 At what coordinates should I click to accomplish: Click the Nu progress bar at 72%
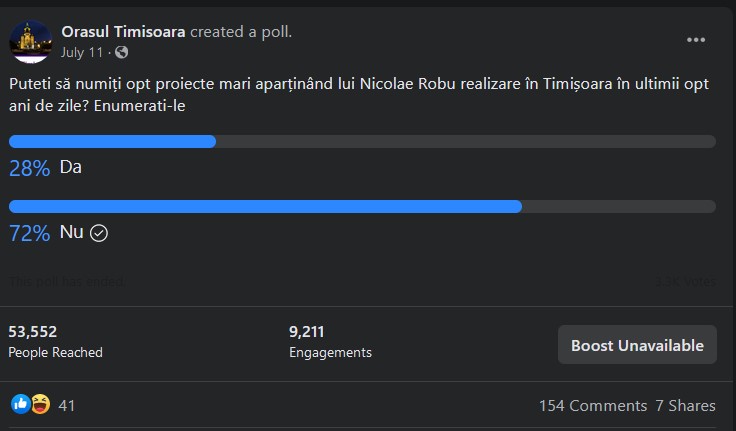coord(265,207)
